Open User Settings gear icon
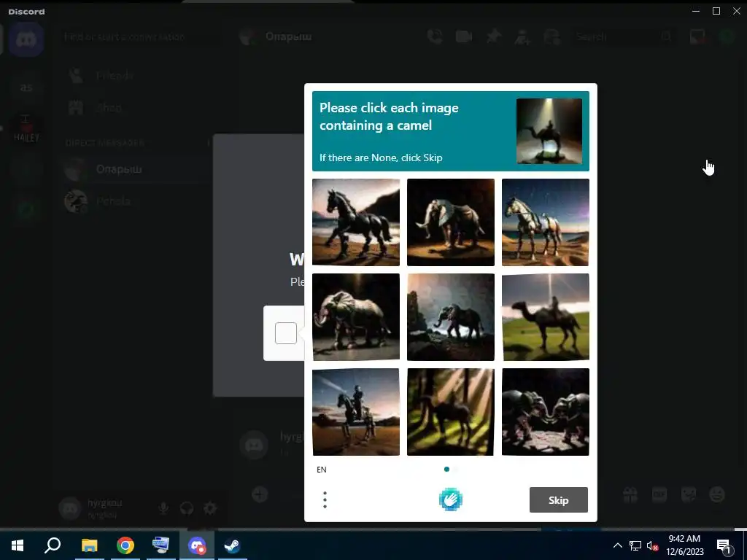 (x=210, y=508)
